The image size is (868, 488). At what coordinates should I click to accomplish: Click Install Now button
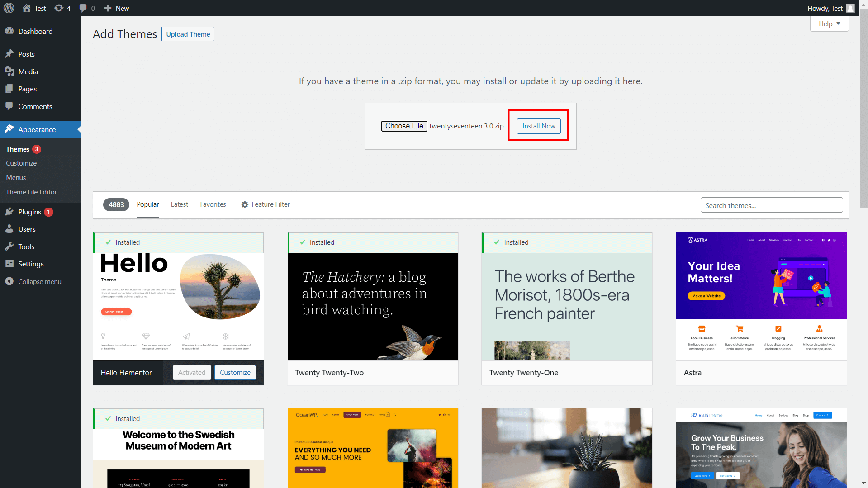[539, 126]
